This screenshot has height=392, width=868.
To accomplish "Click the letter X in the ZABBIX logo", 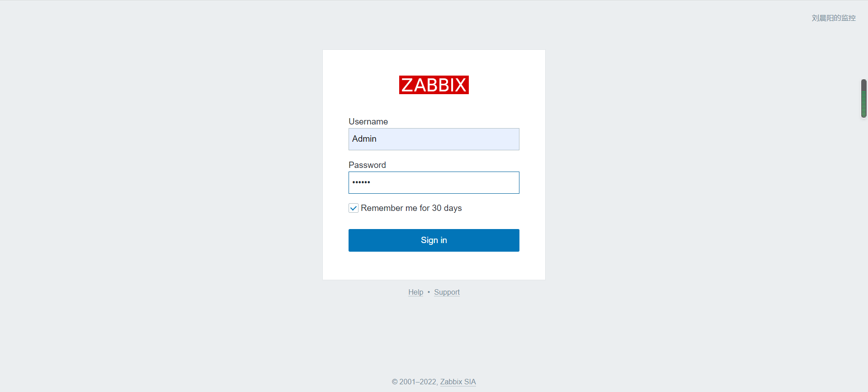I will [x=461, y=85].
